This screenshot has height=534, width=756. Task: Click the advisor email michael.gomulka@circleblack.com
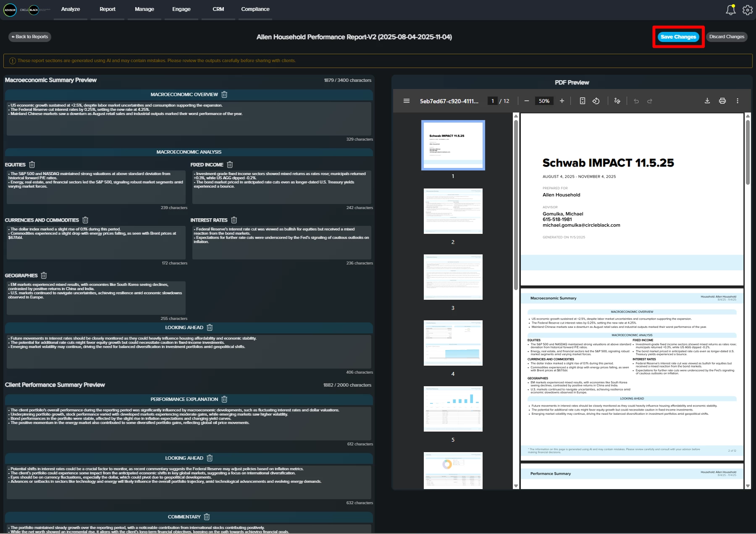(581, 225)
